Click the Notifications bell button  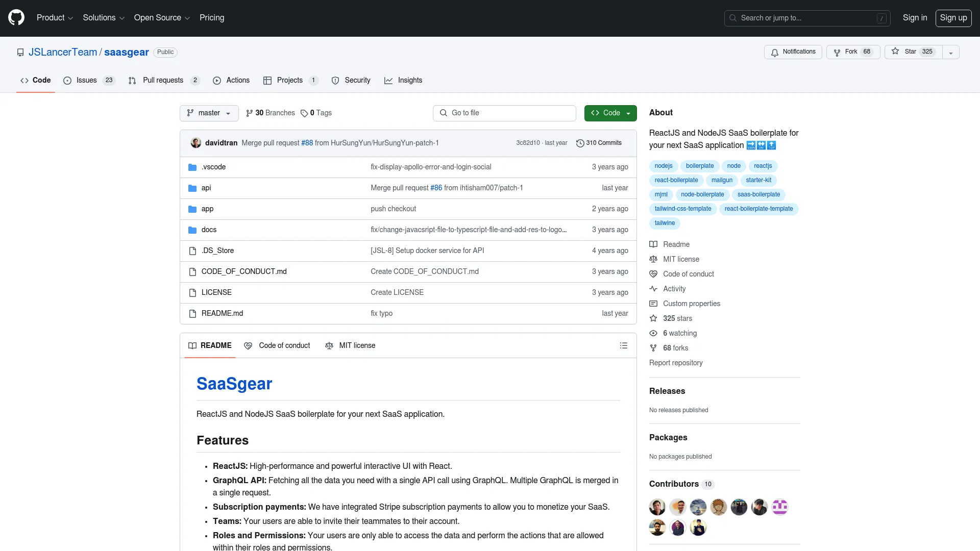coord(793,52)
